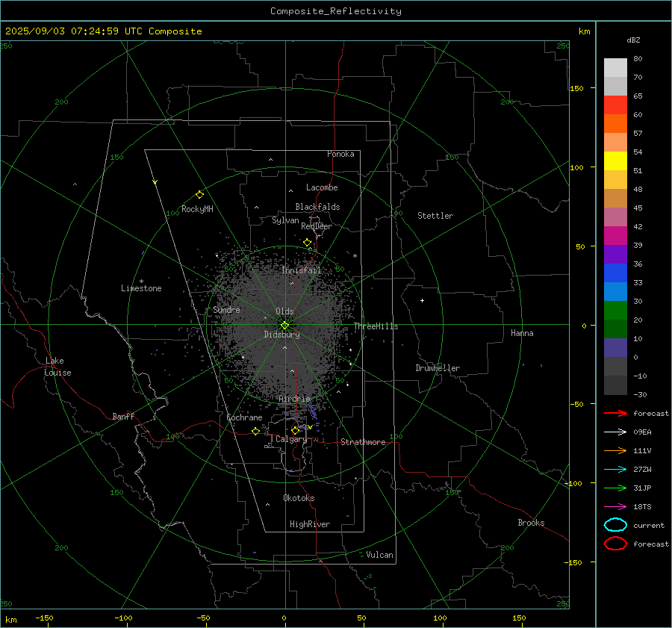Click the -30 dBZ scale value
This screenshot has width=672, height=628.
tap(640, 394)
